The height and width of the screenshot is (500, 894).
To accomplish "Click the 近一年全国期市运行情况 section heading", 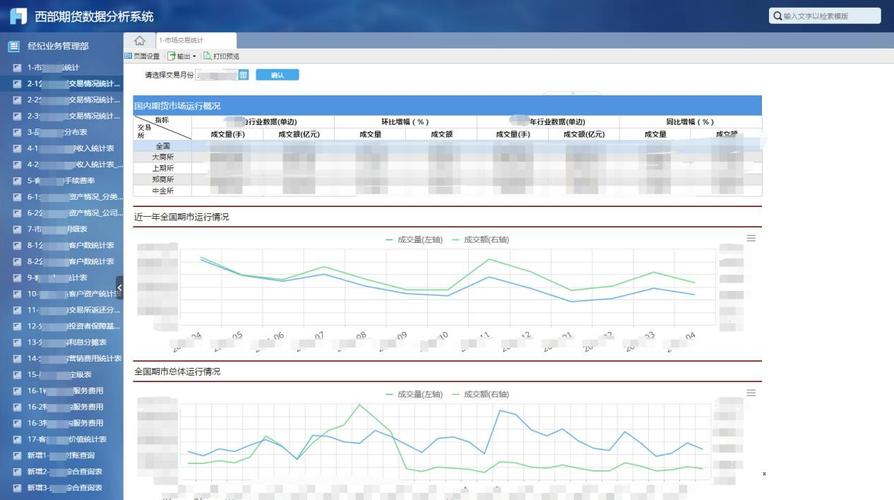I will coord(181,217).
